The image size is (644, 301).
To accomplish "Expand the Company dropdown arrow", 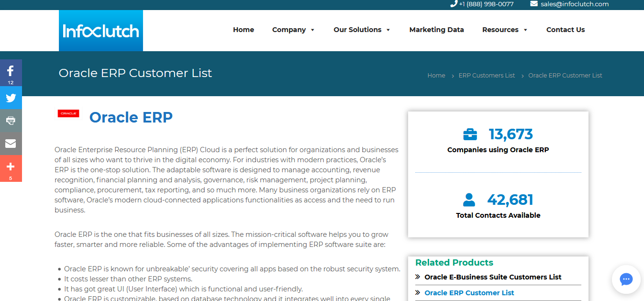I will (312, 30).
